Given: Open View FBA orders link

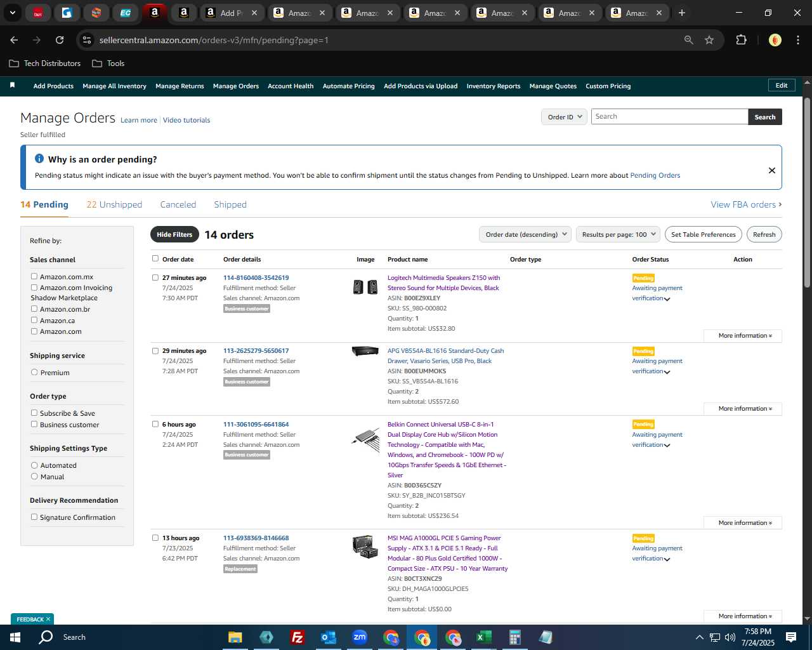Looking at the screenshot, I should click(746, 204).
